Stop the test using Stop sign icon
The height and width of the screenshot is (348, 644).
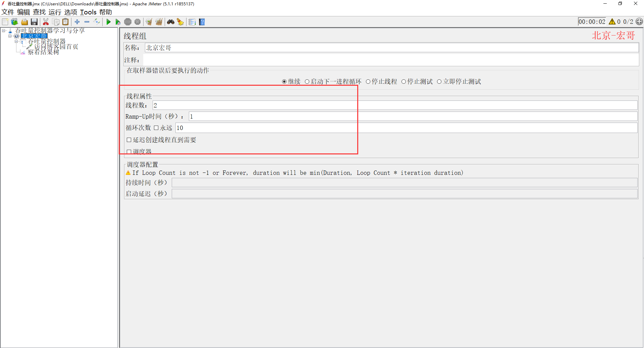pyautogui.click(x=128, y=22)
